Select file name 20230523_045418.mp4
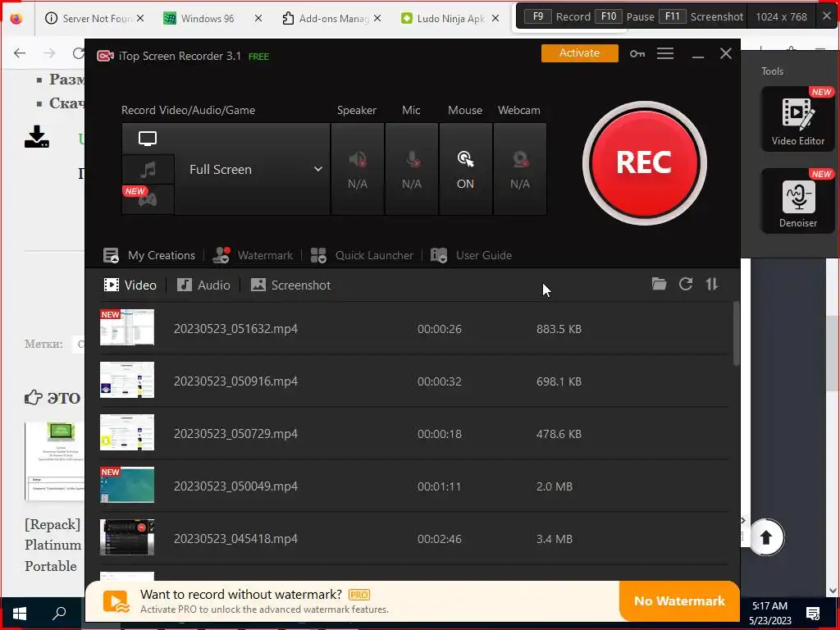Viewport: 840px width, 630px height. click(235, 539)
